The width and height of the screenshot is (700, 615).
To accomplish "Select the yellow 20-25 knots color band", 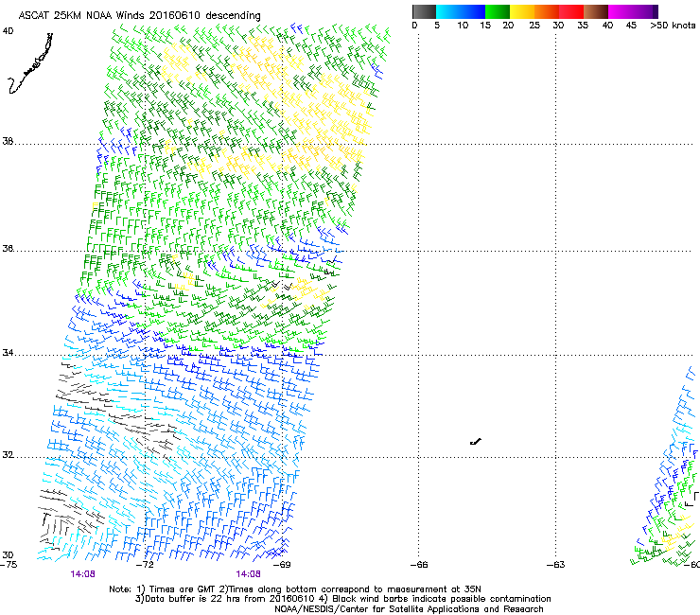I will point(522,11).
